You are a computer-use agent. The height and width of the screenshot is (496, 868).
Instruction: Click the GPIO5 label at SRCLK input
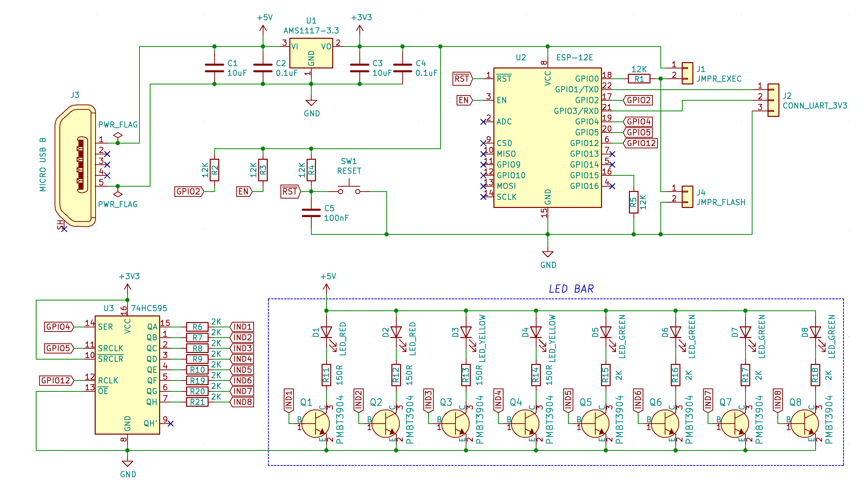(59, 348)
